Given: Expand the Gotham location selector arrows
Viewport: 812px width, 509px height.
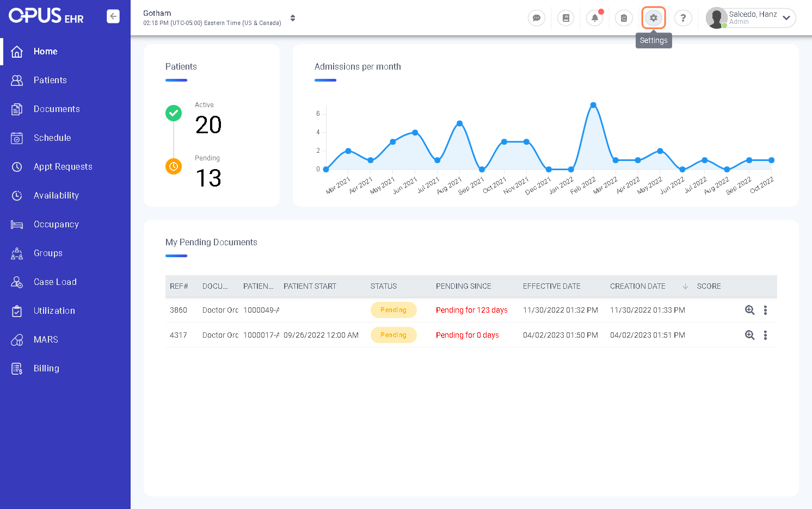Looking at the screenshot, I should point(293,18).
